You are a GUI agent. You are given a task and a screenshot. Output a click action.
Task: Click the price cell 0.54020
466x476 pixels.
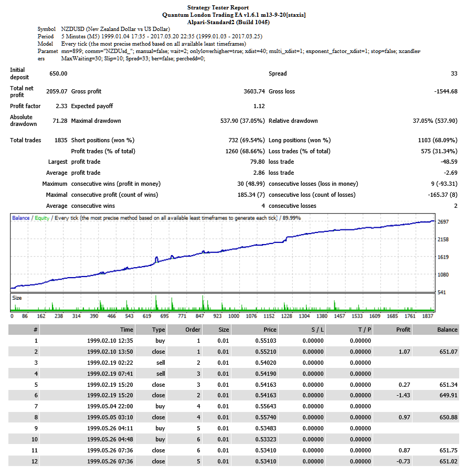click(266, 363)
